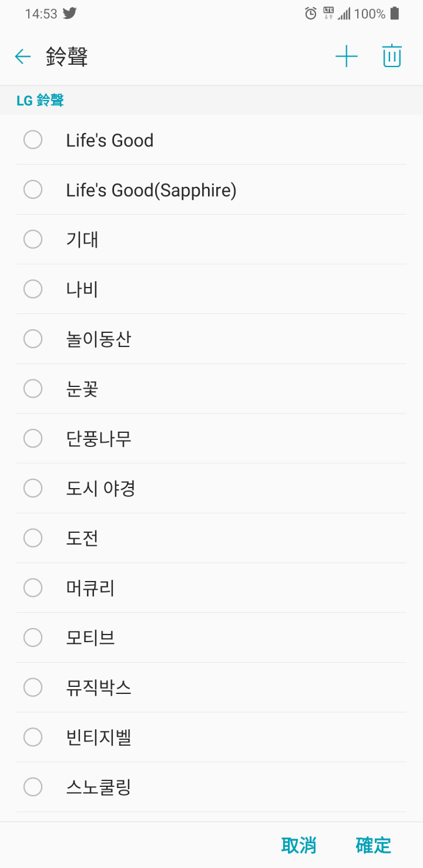Image resolution: width=423 pixels, height=868 pixels.
Task: Tap the battery icon in status bar
Action: (x=395, y=14)
